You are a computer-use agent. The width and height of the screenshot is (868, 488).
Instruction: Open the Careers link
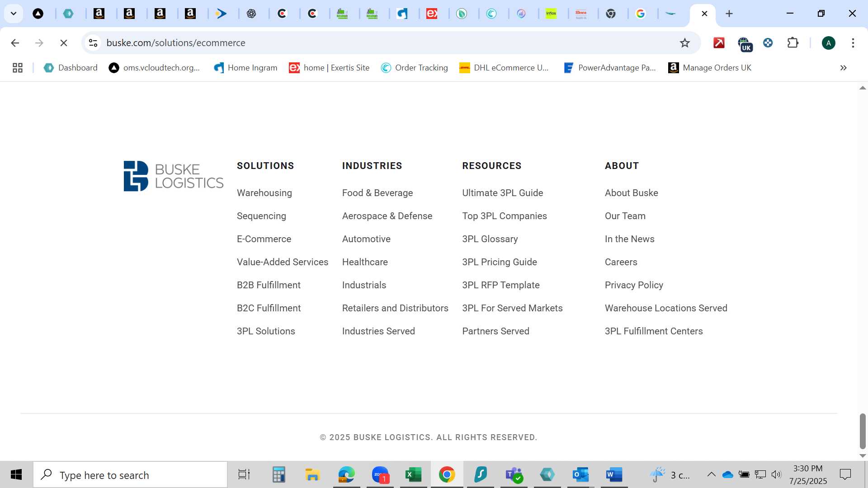[x=621, y=262]
